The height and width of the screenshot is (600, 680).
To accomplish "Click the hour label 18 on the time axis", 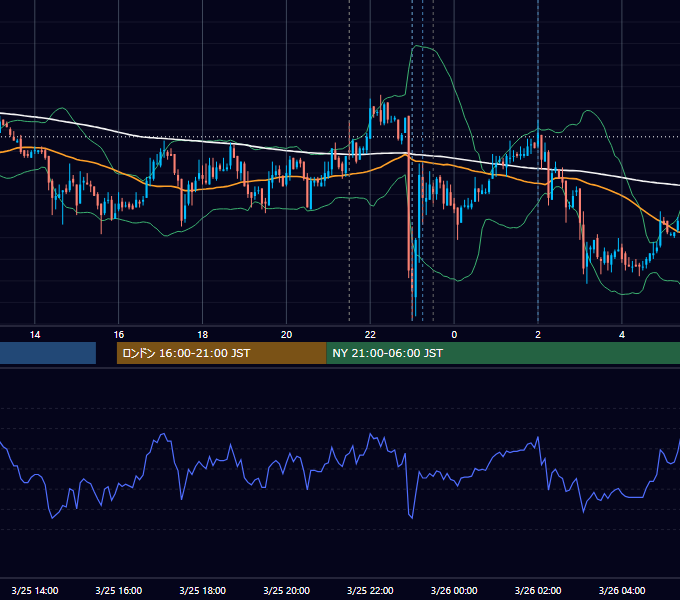I will coord(203,335).
